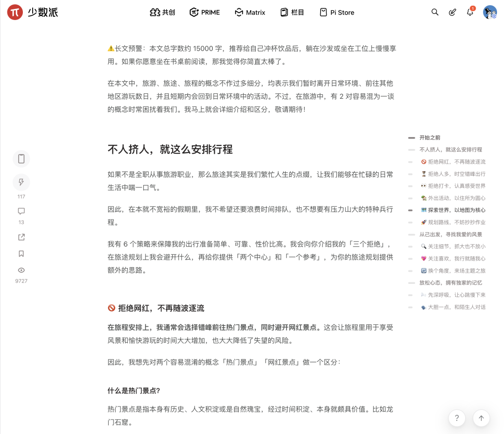Jump to 探索世界，以地图为核心 outline entry
The width and height of the screenshot is (504, 434).
tap(453, 210)
